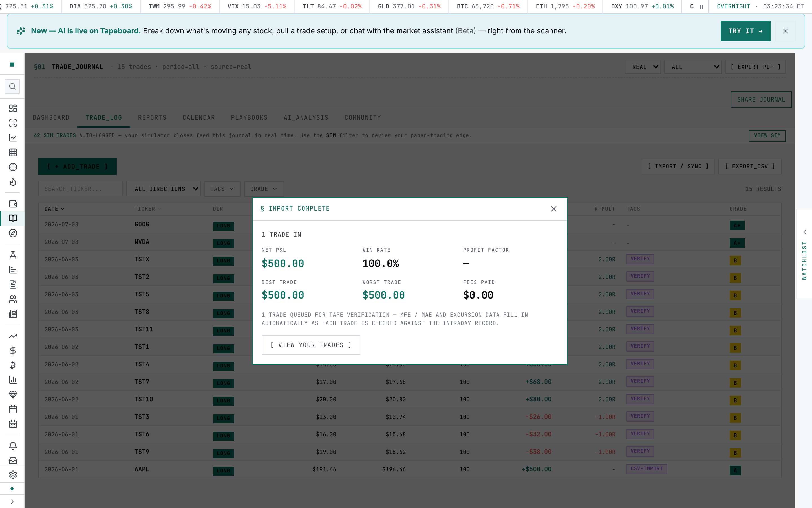Open the inbox tray icon in sidebar
This screenshot has height=508, width=812.
[13, 461]
